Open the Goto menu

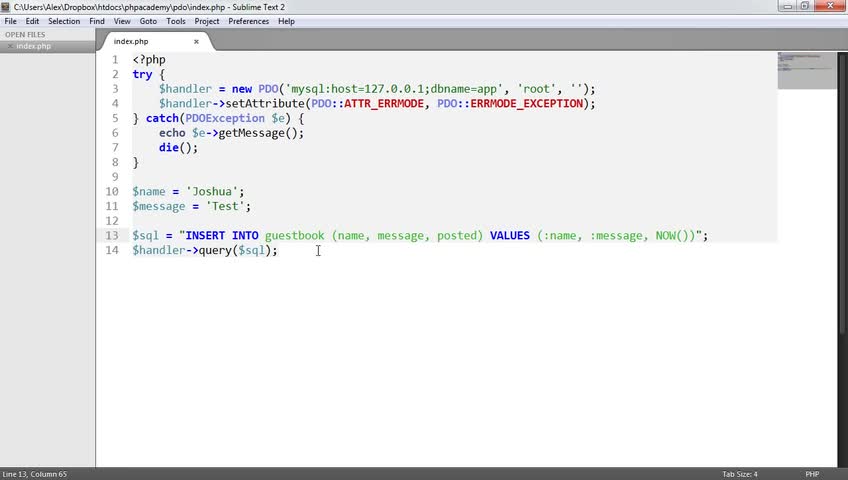[148, 21]
